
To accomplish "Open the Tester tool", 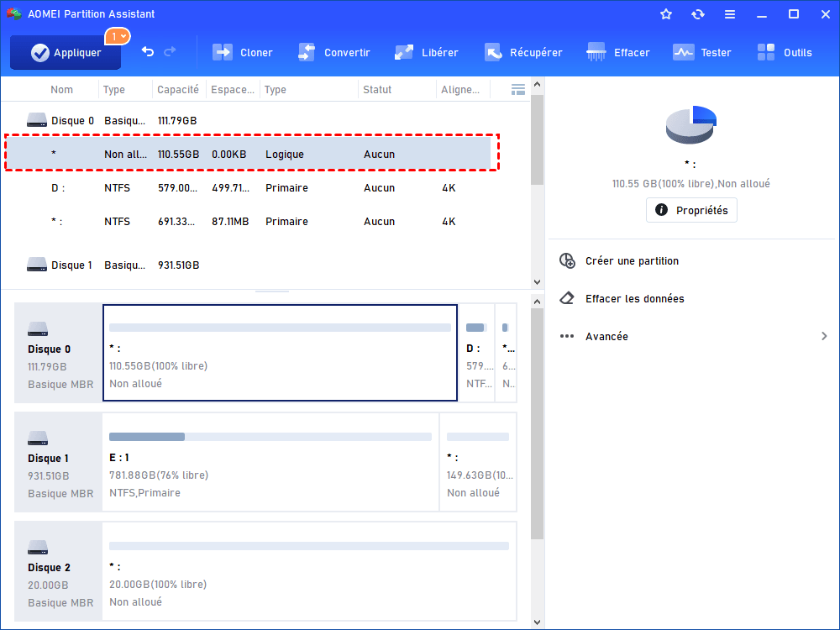I will [701, 52].
